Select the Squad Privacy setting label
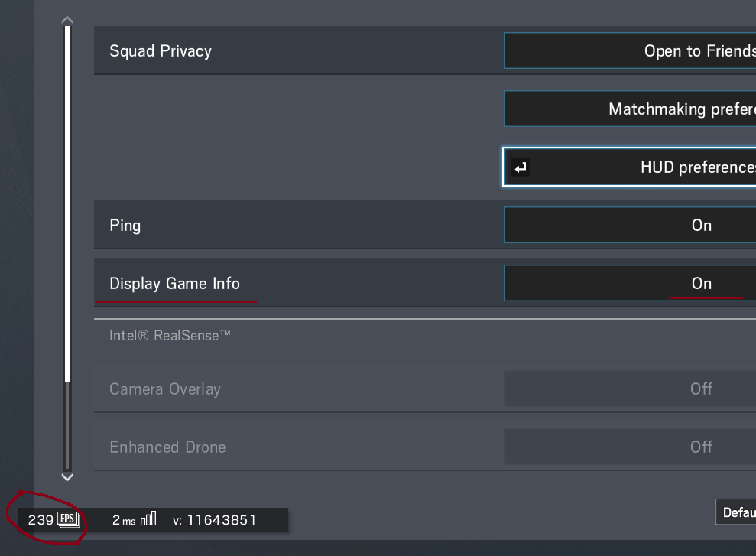 (161, 51)
